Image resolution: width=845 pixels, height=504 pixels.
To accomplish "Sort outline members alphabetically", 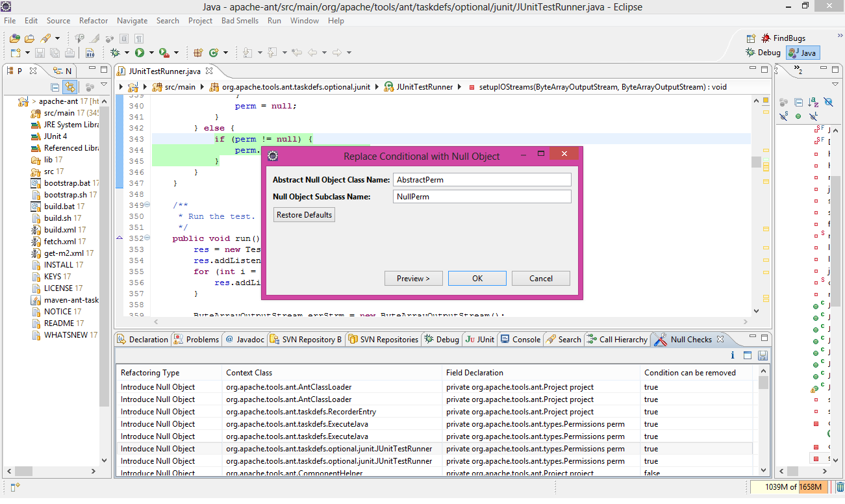I will pyautogui.click(x=813, y=102).
